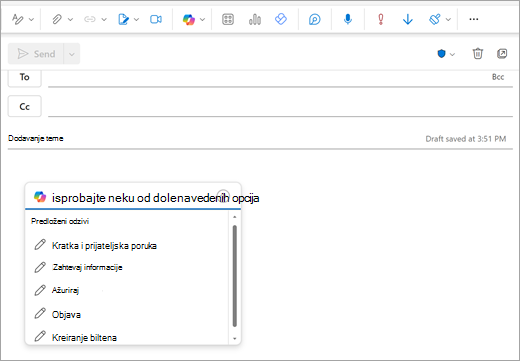Show the Bcc field
Image resolution: width=520 pixels, height=361 pixels.
coord(498,77)
